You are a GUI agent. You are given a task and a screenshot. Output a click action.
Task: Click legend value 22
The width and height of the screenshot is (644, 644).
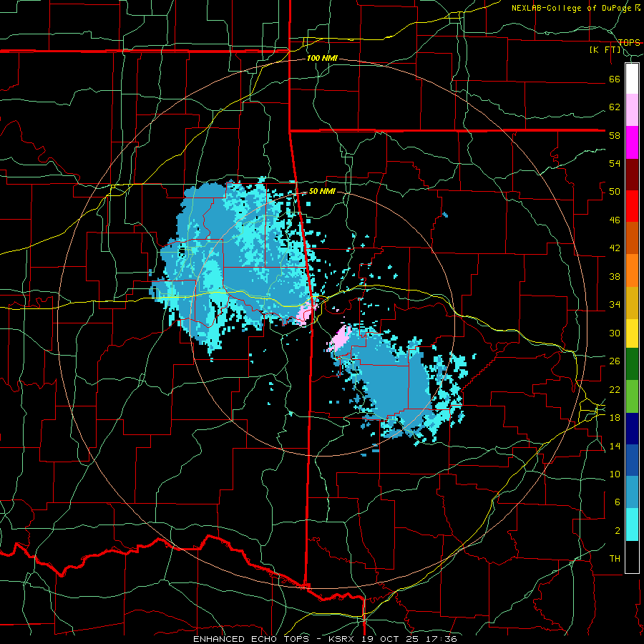[615, 389]
